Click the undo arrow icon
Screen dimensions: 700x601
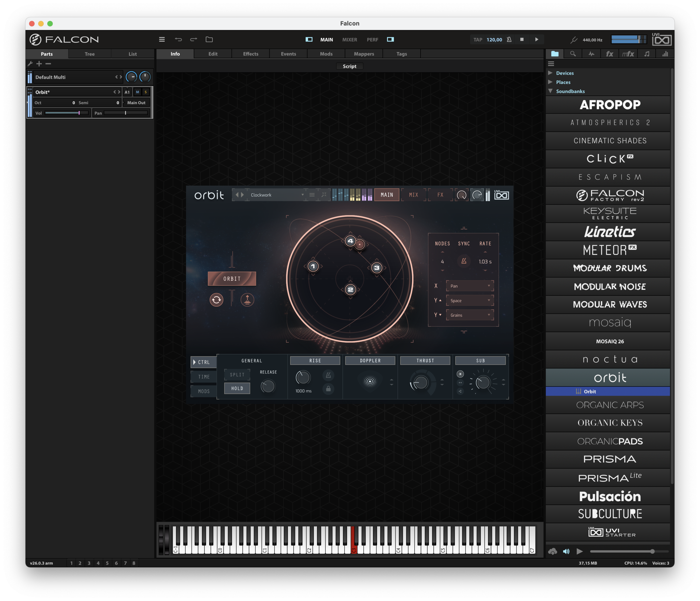tap(178, 40)
